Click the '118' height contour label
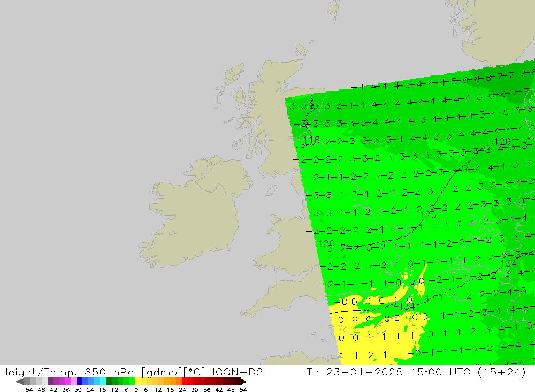This screenshot has width=535, height=392. 311,140
